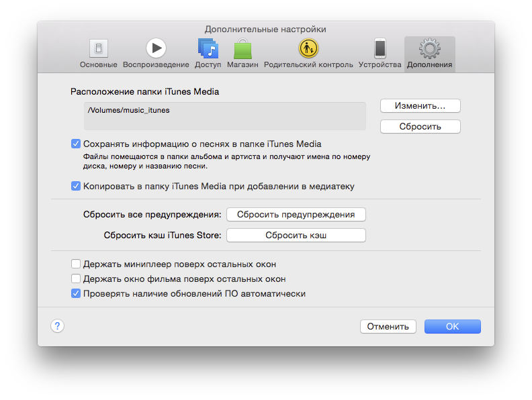Click the Дополнительные настройки window title

[265, 29]
